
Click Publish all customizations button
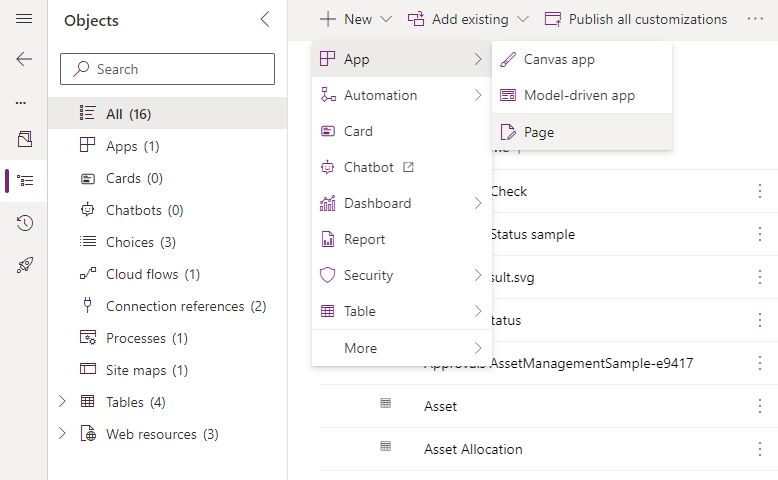pos(636,19)
